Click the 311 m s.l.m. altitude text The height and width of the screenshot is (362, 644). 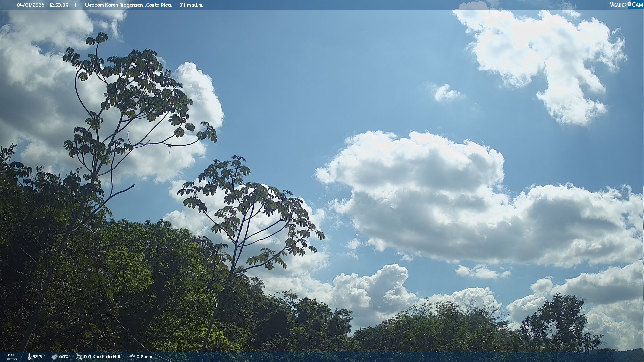pos(191,5)
